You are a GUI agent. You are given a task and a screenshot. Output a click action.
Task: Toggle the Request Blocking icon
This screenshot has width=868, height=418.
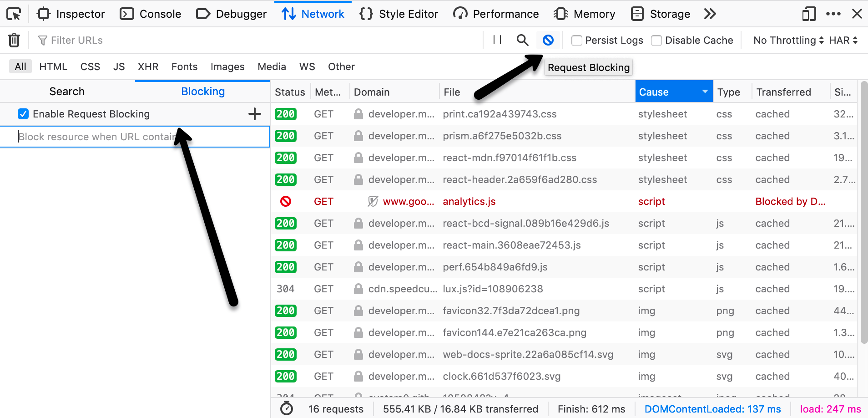(x=548, y=40)
